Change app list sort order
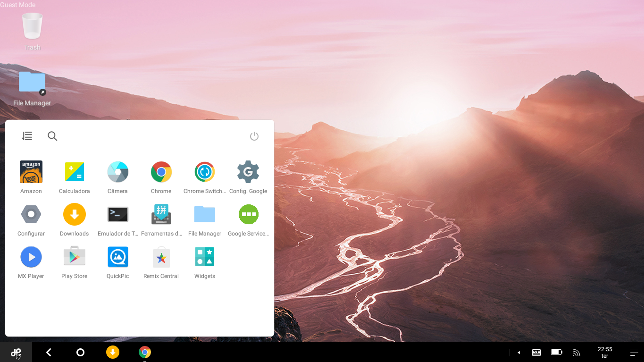Image resolution: width=644 pixels, height=362 pixels. [x=27, y=136]
